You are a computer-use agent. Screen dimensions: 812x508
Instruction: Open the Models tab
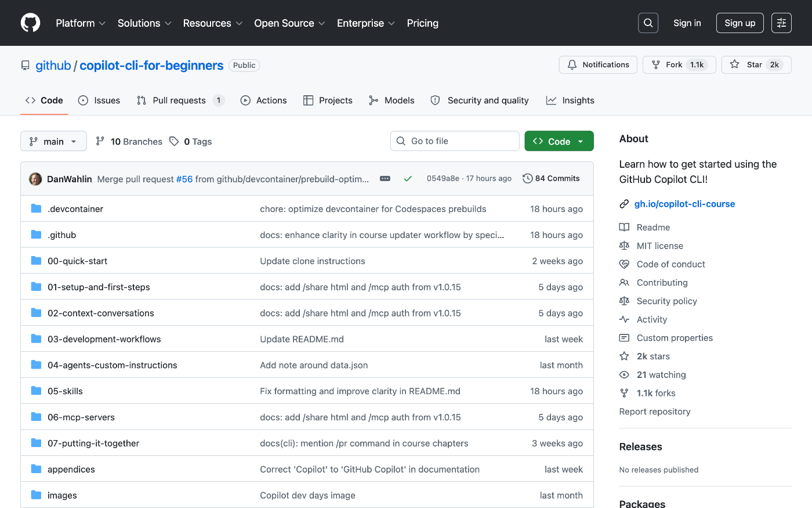click(x=391, y=100)
